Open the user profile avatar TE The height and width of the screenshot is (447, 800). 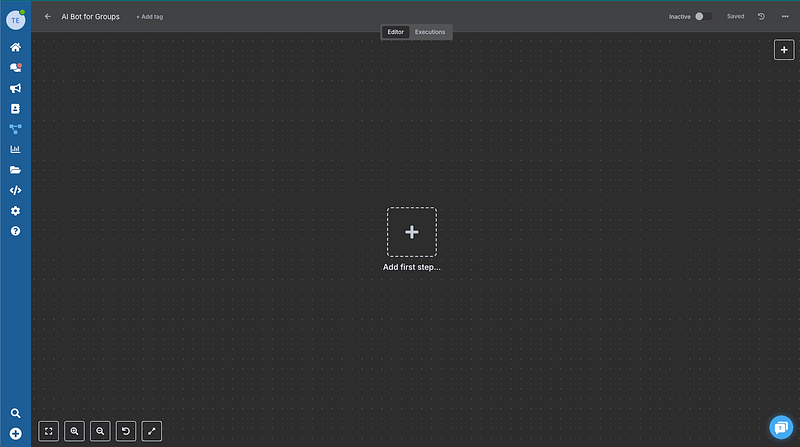click(x=15, y=19)
